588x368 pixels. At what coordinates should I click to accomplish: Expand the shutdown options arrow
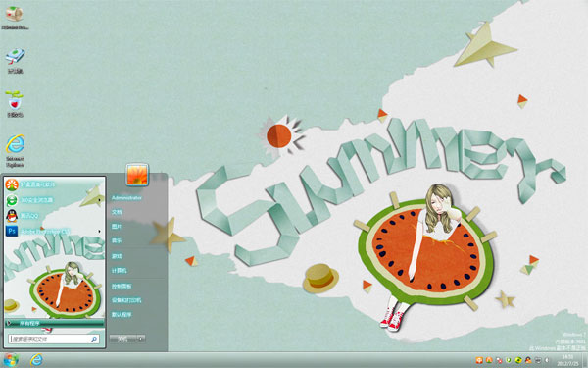coord(140,339)
